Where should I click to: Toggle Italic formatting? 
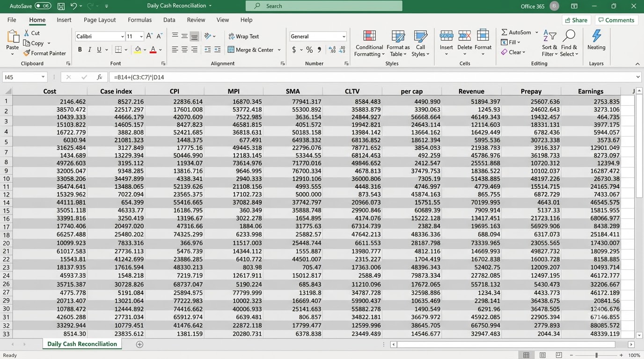click(x=89, y=50)
